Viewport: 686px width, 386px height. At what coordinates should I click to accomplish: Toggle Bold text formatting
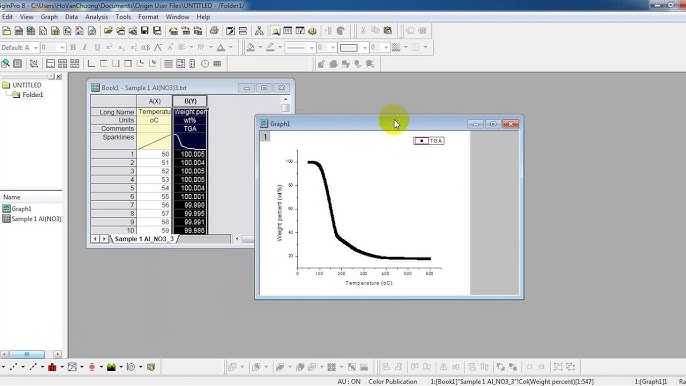(x=73, y=47)
